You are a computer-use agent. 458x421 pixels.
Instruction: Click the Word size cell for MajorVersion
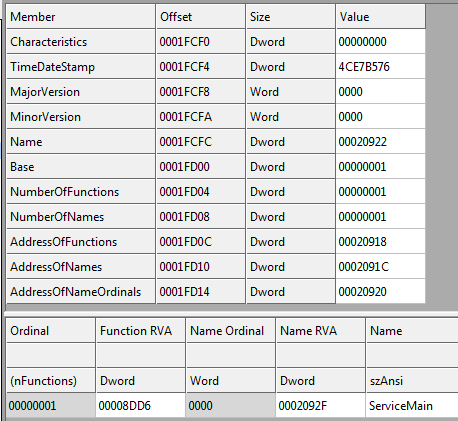291,92
